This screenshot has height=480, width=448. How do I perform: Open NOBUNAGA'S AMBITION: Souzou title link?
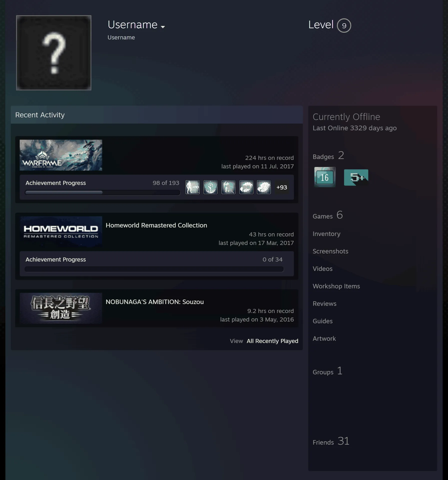click(155, 302)
